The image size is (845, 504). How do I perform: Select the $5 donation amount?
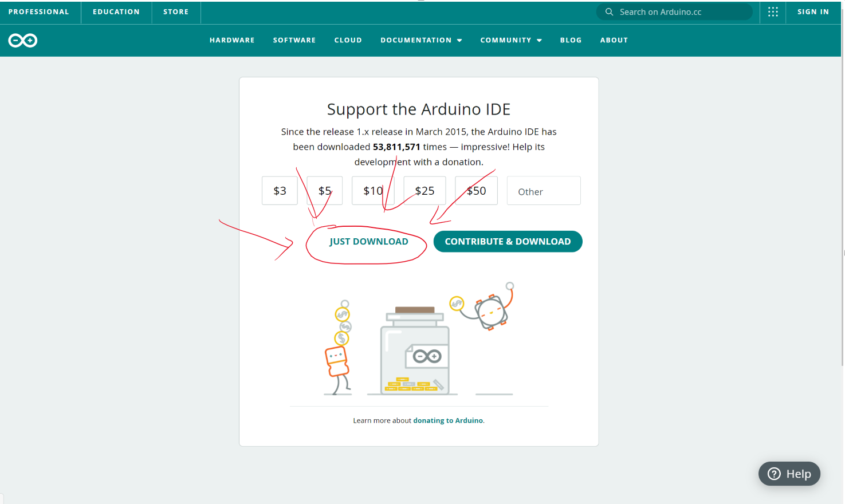tap(325, 191)
